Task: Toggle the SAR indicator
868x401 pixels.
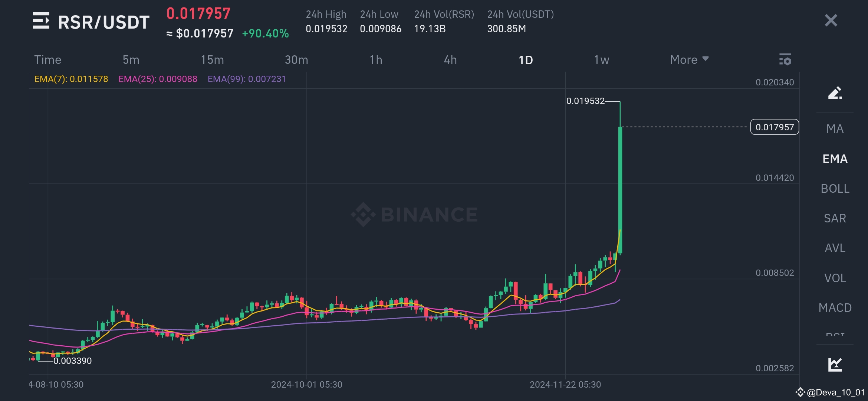Action: pos(835,218)
